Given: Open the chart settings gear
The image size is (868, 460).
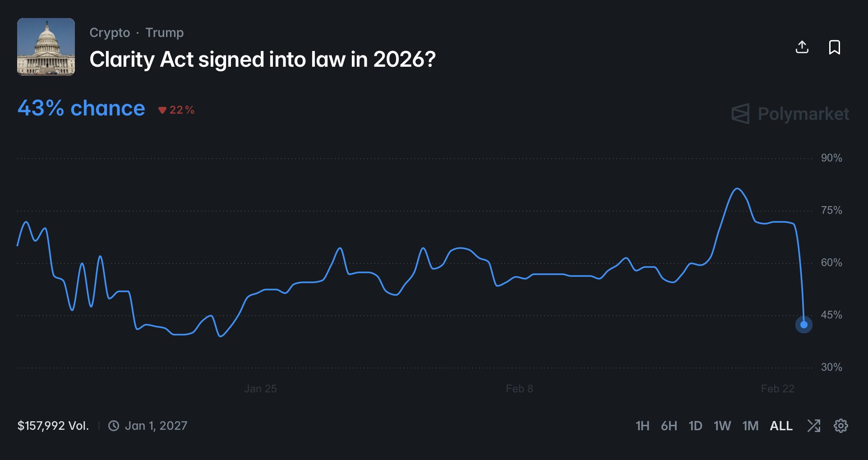Looking at the screenshot, I should [840, 425].
